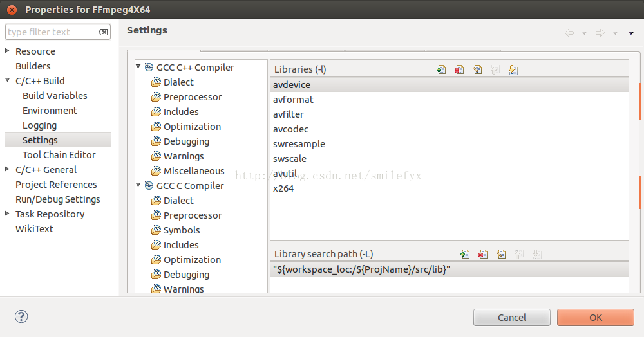
Task: Move library down in Libraries (-l) toolbar
Action: pos(513,69)
